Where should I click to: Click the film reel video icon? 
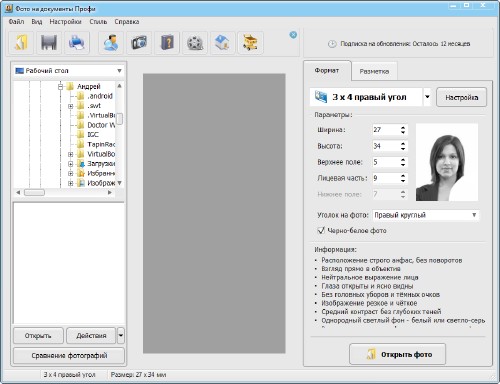pos(195,43)
